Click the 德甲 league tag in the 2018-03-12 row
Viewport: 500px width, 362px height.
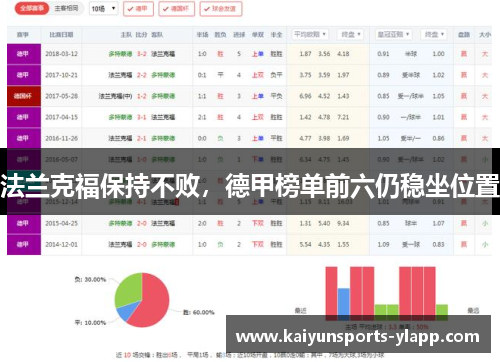click(x=24, y=54)
